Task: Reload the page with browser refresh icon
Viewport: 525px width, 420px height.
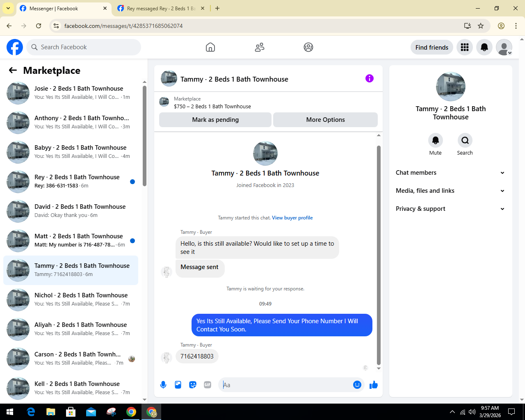Action: coord(39,26)
